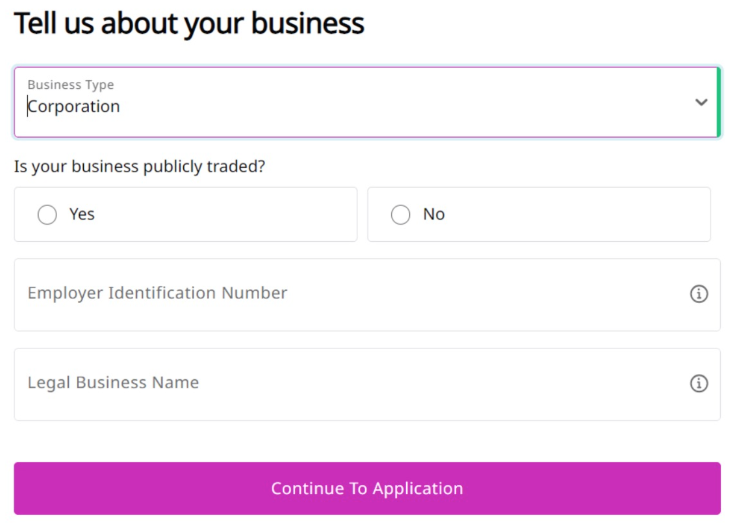Select the No radio button

tap(400, 214)
